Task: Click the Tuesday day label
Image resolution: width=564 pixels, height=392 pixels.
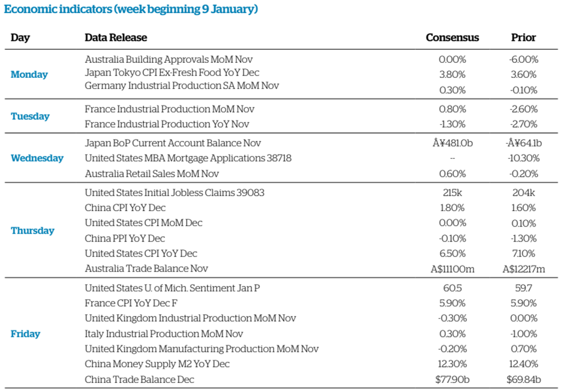Action: [x=30, y=116]
